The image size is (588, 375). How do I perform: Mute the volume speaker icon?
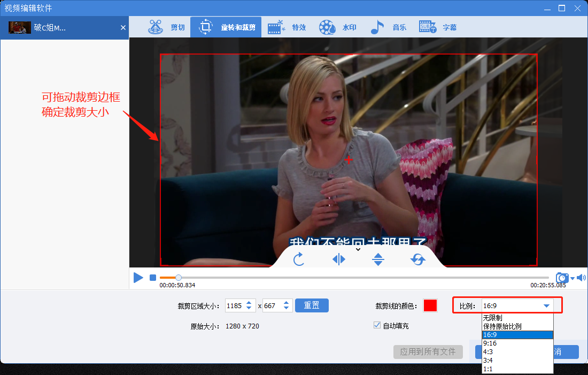[x=581, y=278]
